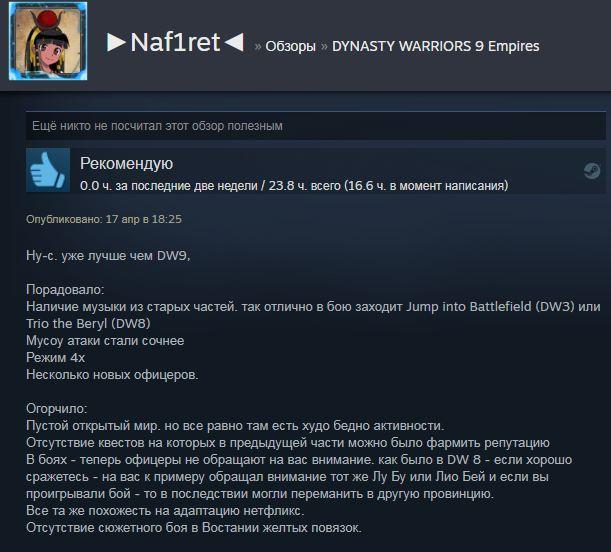Open the Naf1ret user avatar image
The height and width of the screenshot is (552, 611).
48,41
